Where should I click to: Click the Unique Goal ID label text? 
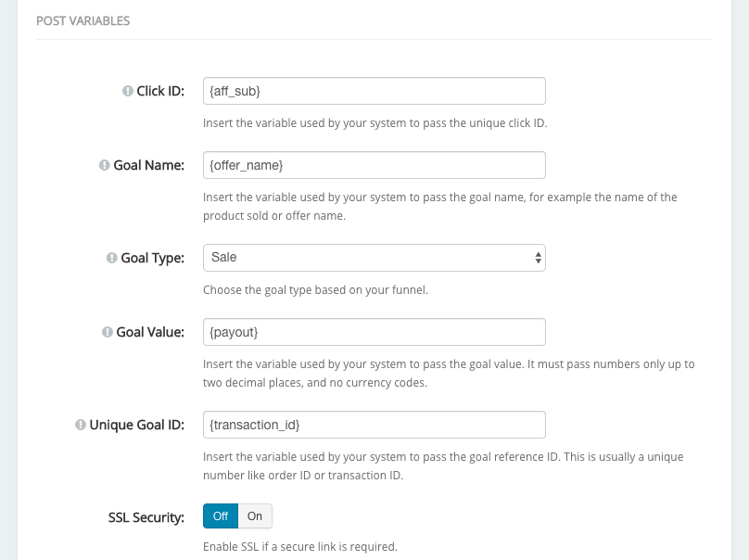coord(136,425)
